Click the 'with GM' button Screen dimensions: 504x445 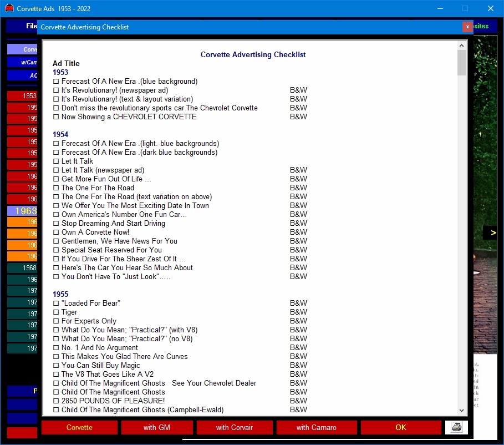click(157, 427)
